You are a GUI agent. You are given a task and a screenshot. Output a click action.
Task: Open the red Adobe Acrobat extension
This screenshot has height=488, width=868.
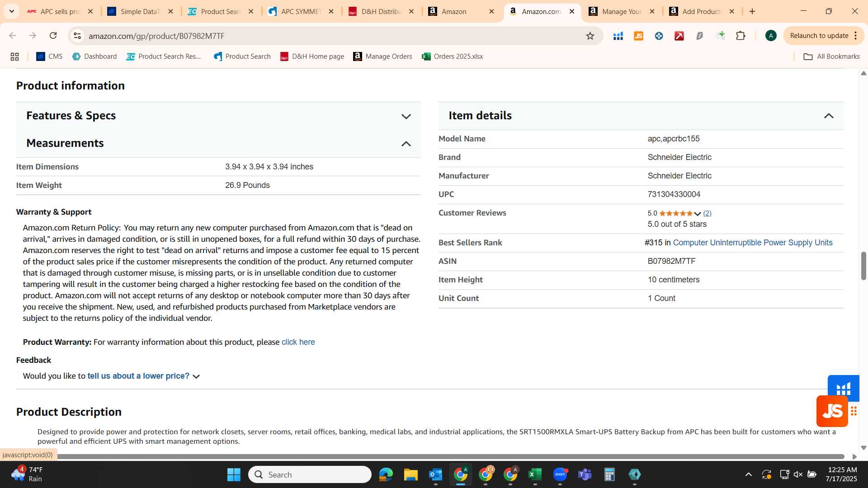pos(679,36)
